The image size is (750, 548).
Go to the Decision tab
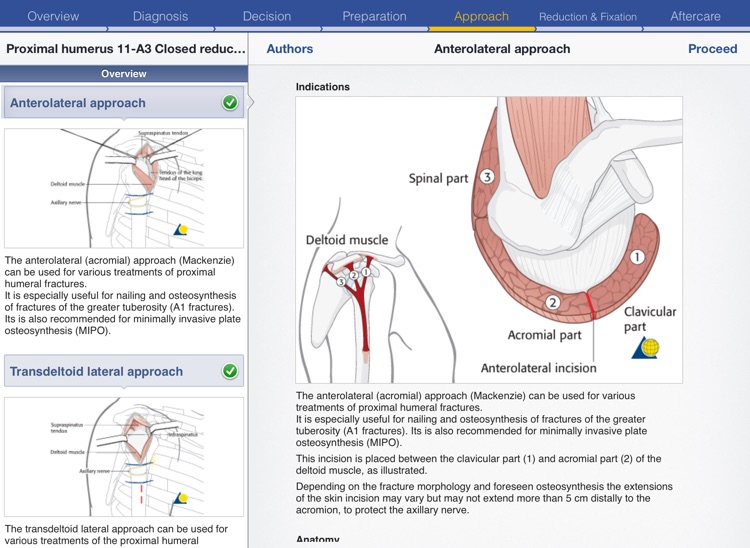(x=267, y=16)
